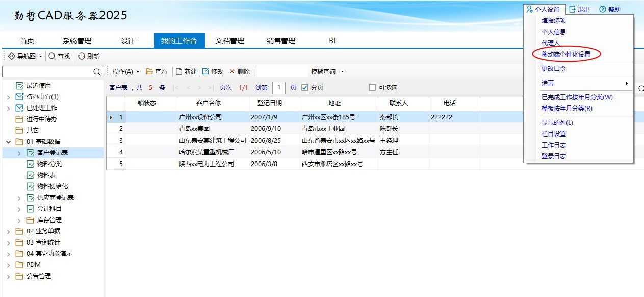This screenshot has height=297, width=644.
Task: Click the page number input field
Action: coord(278,88)
